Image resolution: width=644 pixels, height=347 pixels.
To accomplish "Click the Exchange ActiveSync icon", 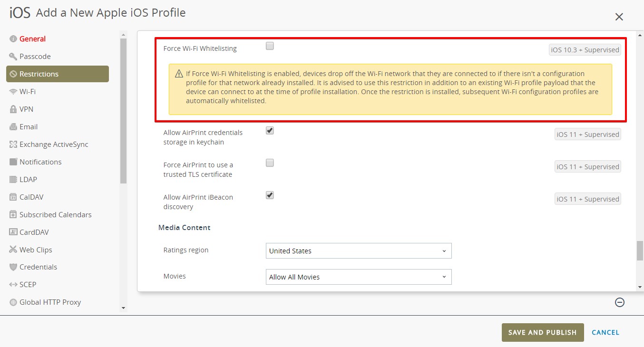I will tap(13, 145).
